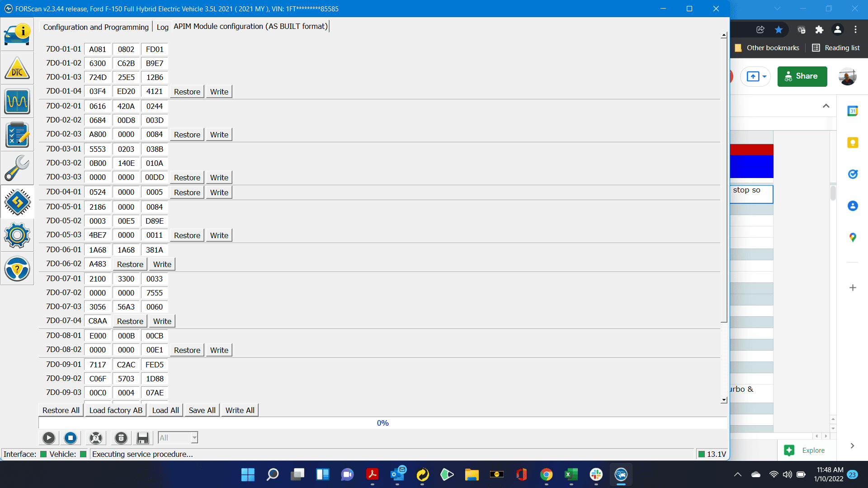Screen dimensions: 868x488
Task: Click Load factory AB button
Action: pos(116,410)
